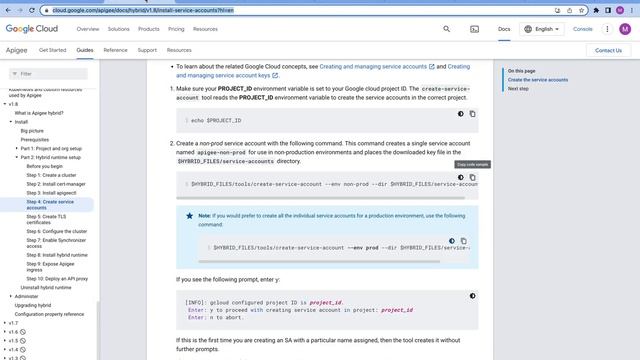Viewport: 640px width, 360px height.
Task: Toggle dark theme on echo $PROJECT_ID code block
Action: (x=460, y=114)
